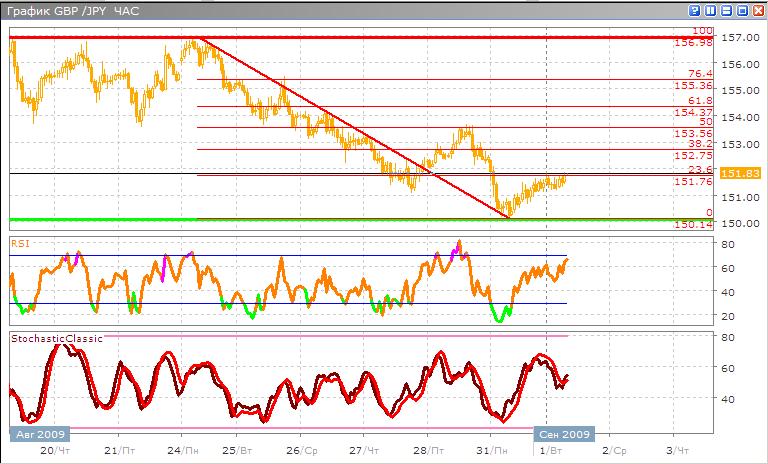The image size is (768, 464).
Task: Select the StochasticClassic indicator label
Action: tap(50, 340)
